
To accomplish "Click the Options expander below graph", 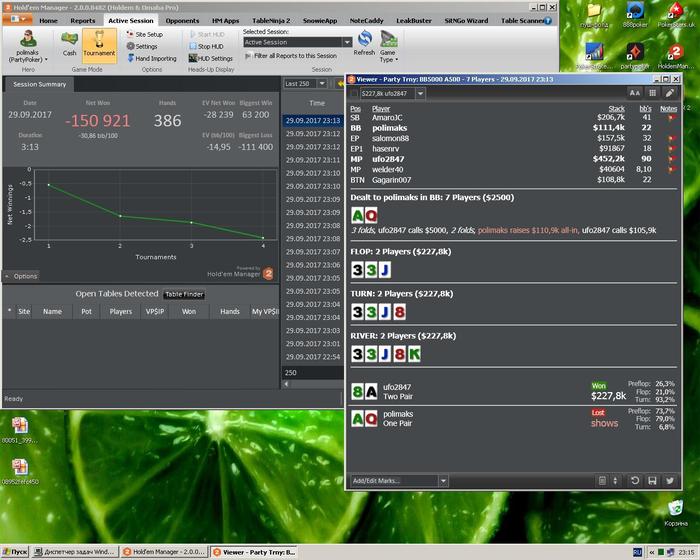I will 21,276.
